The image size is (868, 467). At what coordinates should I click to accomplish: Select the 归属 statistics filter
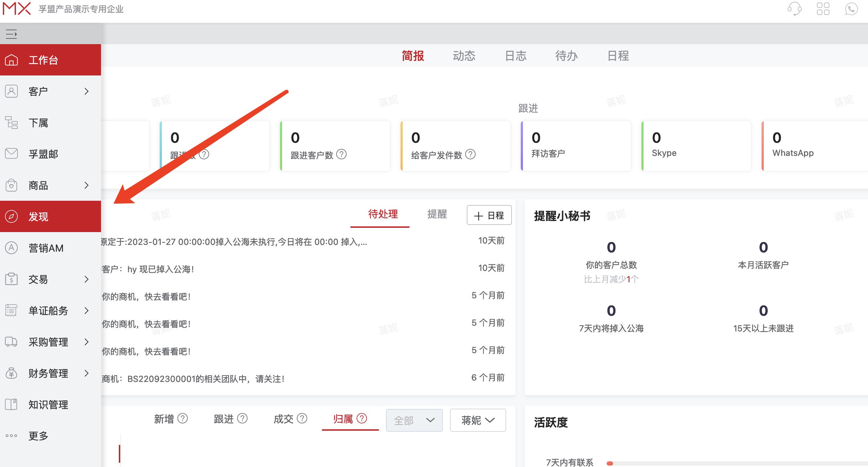tap(344, 419)
